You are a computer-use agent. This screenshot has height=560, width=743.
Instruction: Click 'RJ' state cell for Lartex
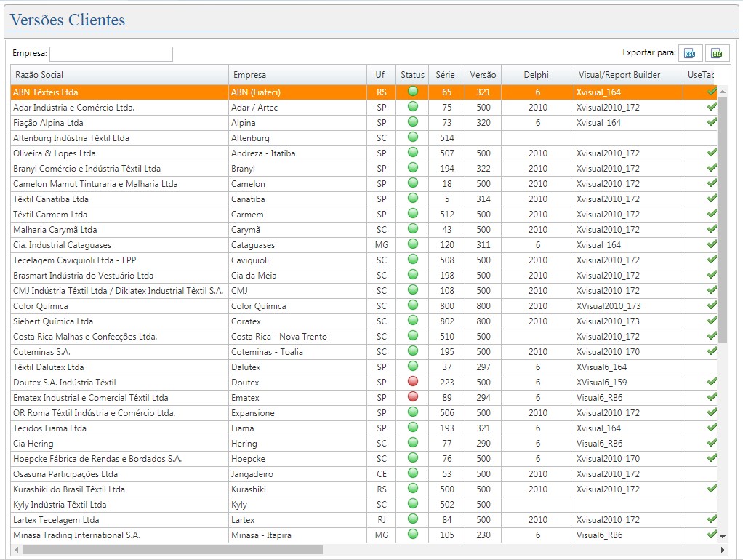tap(382, 520)
